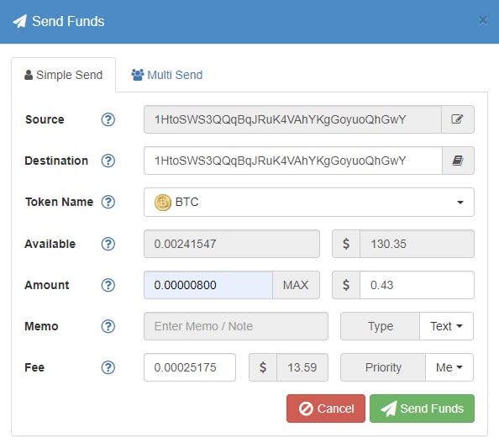Viewport: 499px width, 448px height.
Task: Click the red Cancel button
Action: click(326, 408)
